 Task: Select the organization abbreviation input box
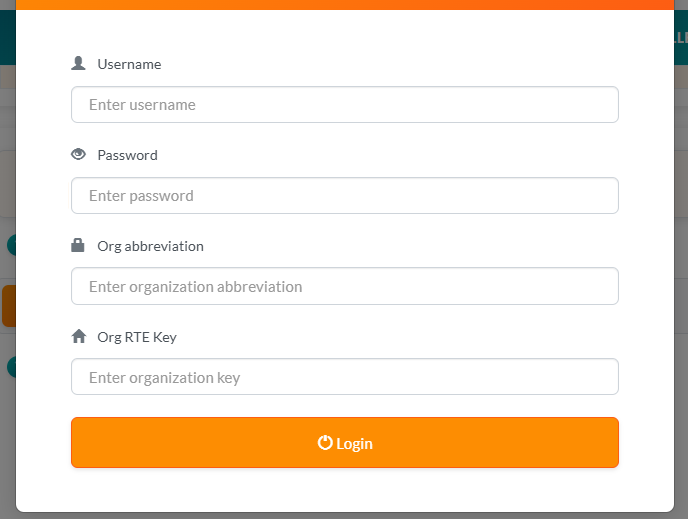coord(345,287)
